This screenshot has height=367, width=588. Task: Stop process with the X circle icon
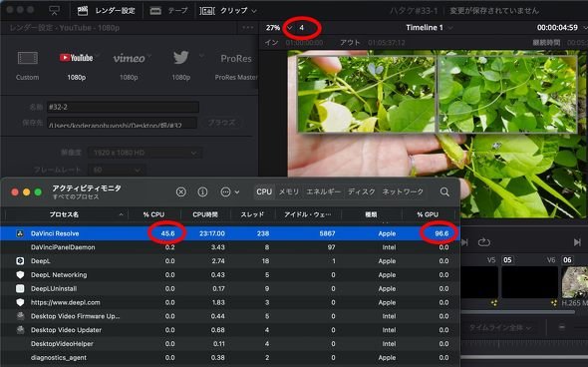[180, 192]
